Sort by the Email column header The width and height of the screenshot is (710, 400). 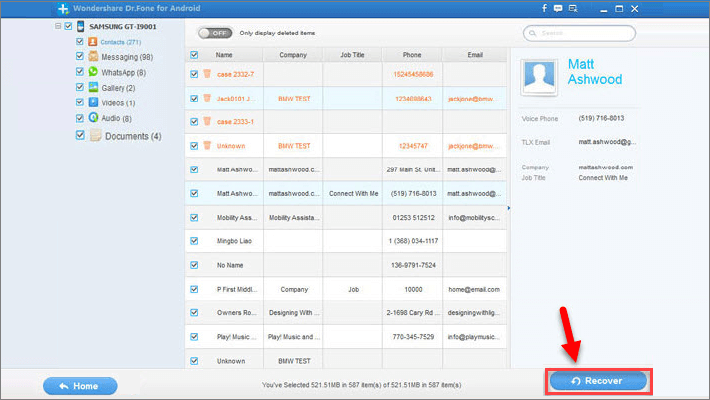pyautogui.click(x=475, y=55)
